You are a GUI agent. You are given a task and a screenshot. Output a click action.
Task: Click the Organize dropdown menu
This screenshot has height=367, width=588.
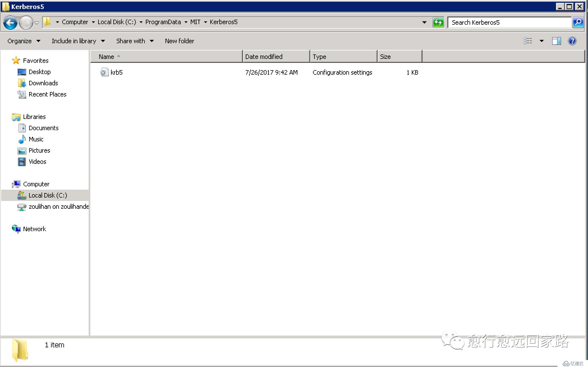23,41
